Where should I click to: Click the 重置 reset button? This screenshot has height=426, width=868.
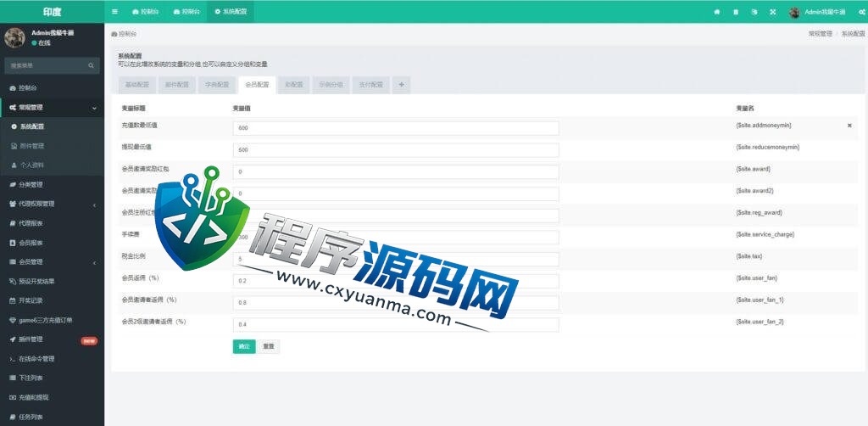pyautogui.click(x=269, y=347)
